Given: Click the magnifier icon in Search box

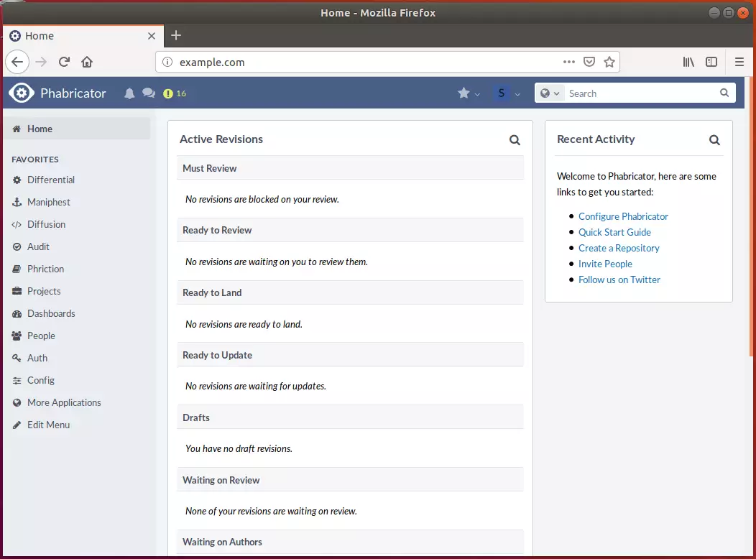Looking at the screenshot, I should (x=724, y=93).
